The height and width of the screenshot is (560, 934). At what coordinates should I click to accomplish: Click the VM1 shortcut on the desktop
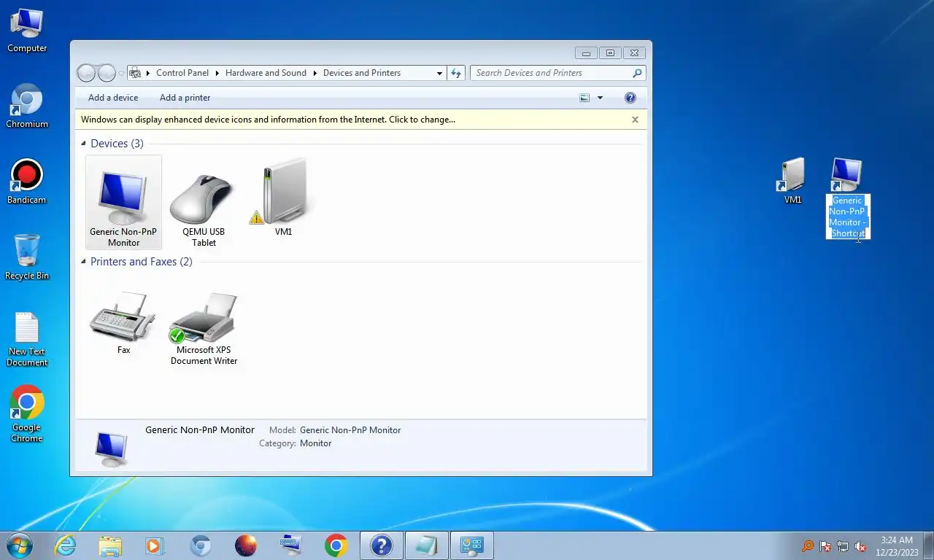(792, 181)
